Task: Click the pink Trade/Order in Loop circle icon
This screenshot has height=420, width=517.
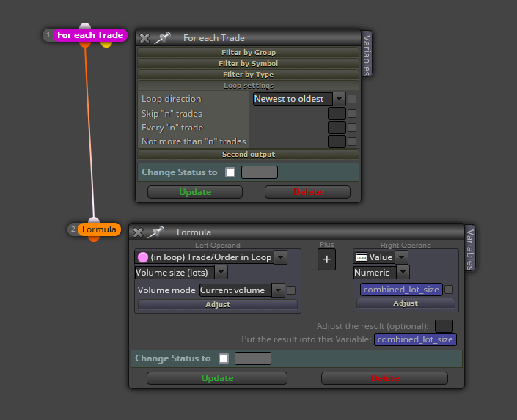Action: [143, 257]
